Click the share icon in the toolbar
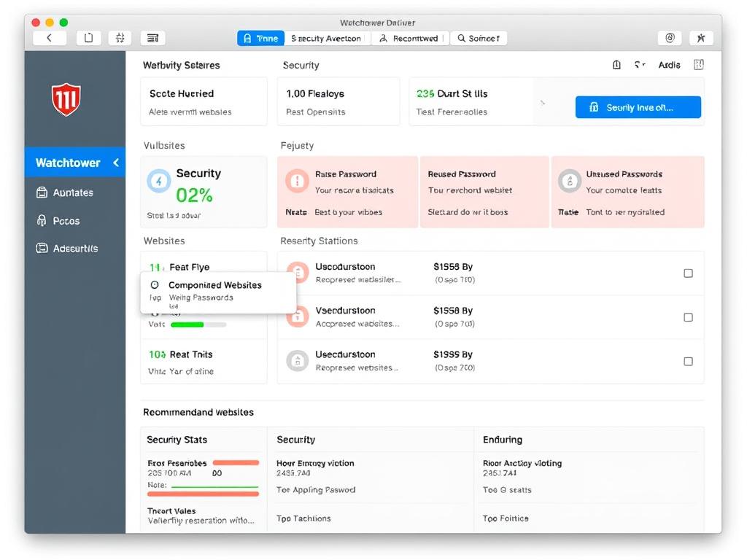747x560 pixels. [88, 38]
